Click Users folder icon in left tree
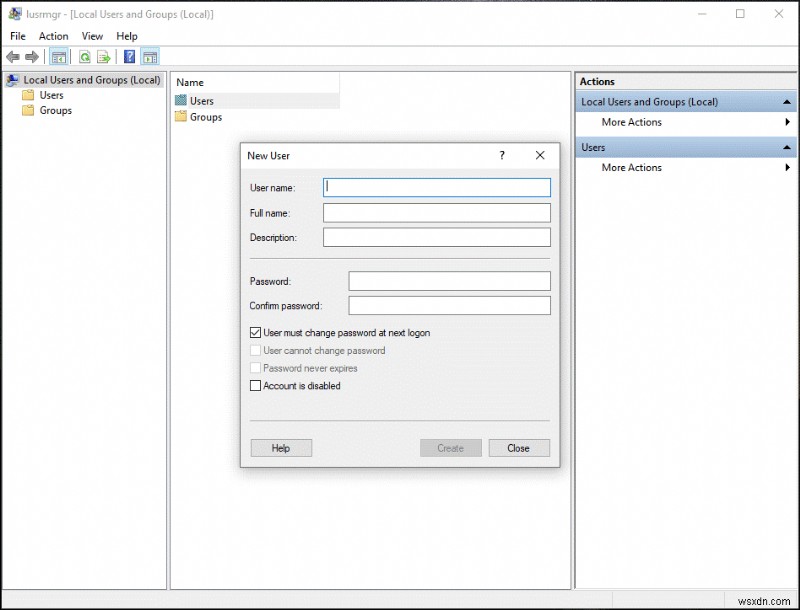 click(x=28, y=95)
